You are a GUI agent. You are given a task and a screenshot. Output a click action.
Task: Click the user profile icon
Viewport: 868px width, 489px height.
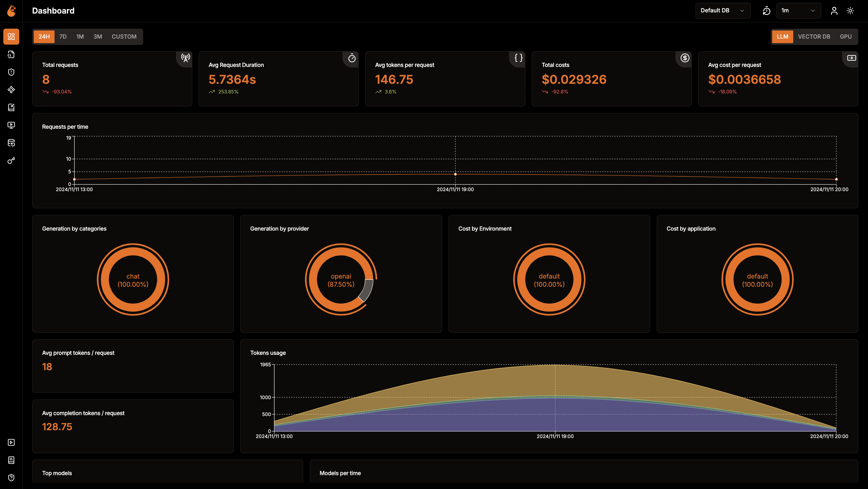pyautogui.click(x=834, y=11)
